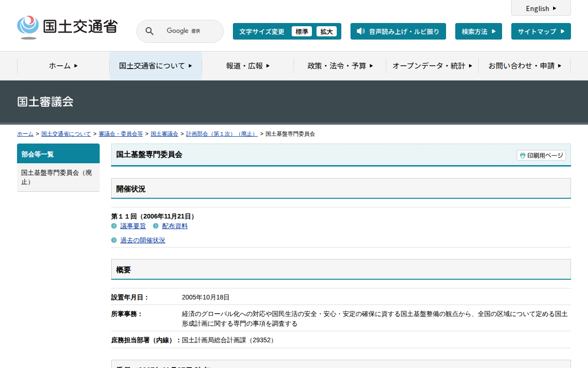The height and width of the screenshot is (368, 588).
Task: Expand the お問い合わせ・申請 menu
Action: [x=525, y=66]
